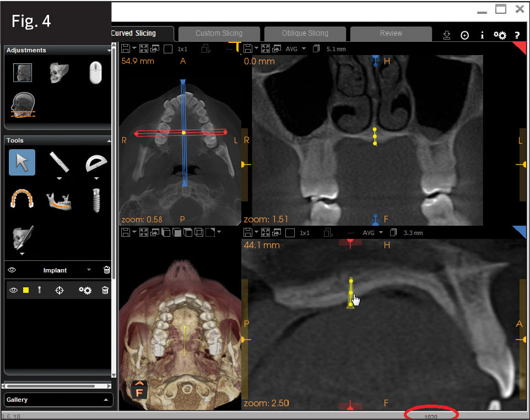Select the protractor angle tool

pyautogui.click(x=96, y=163)
